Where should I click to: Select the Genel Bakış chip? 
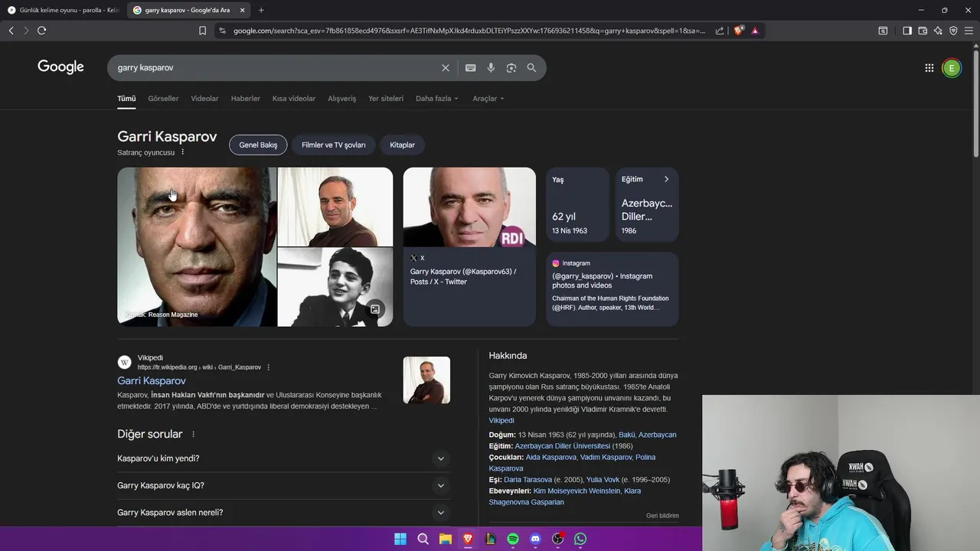(x=258, y=145)
